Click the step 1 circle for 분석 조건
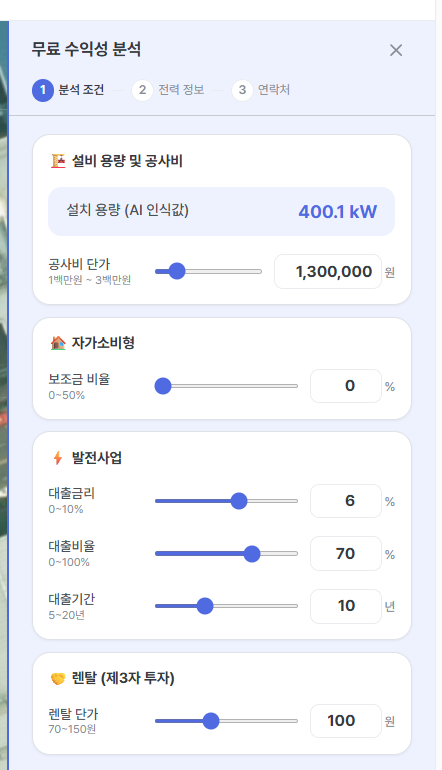The image size is (442, 770). [43, 90]
